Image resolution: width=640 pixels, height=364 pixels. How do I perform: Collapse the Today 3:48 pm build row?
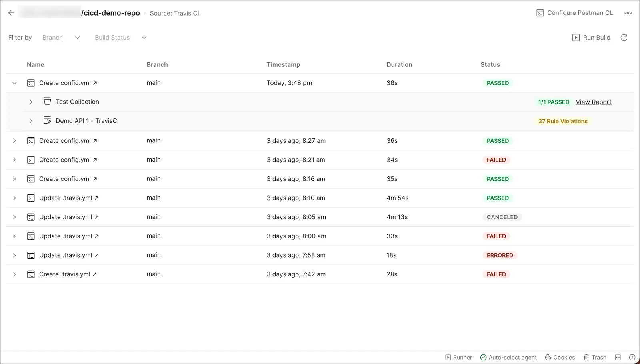click(x=14, y=83)
